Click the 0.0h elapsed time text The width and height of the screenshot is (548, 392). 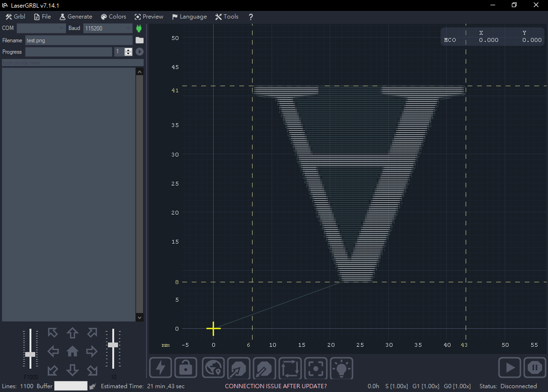[373, 386]
